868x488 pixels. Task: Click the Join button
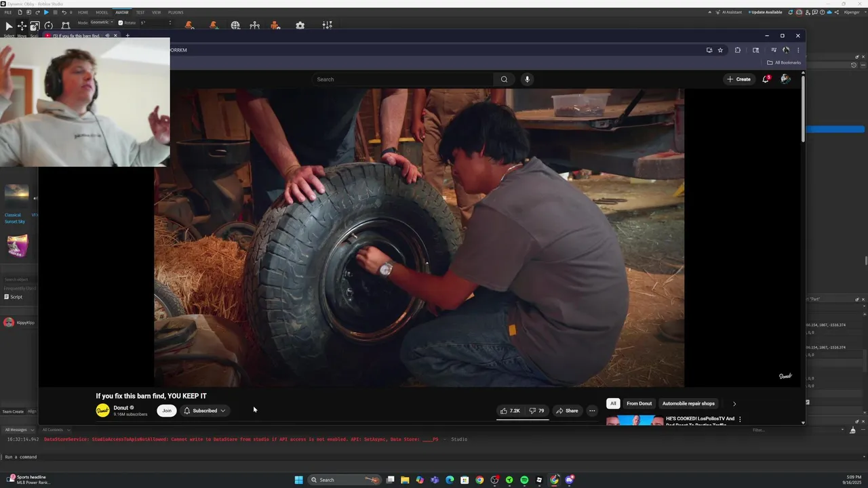[x=167, y=411]
